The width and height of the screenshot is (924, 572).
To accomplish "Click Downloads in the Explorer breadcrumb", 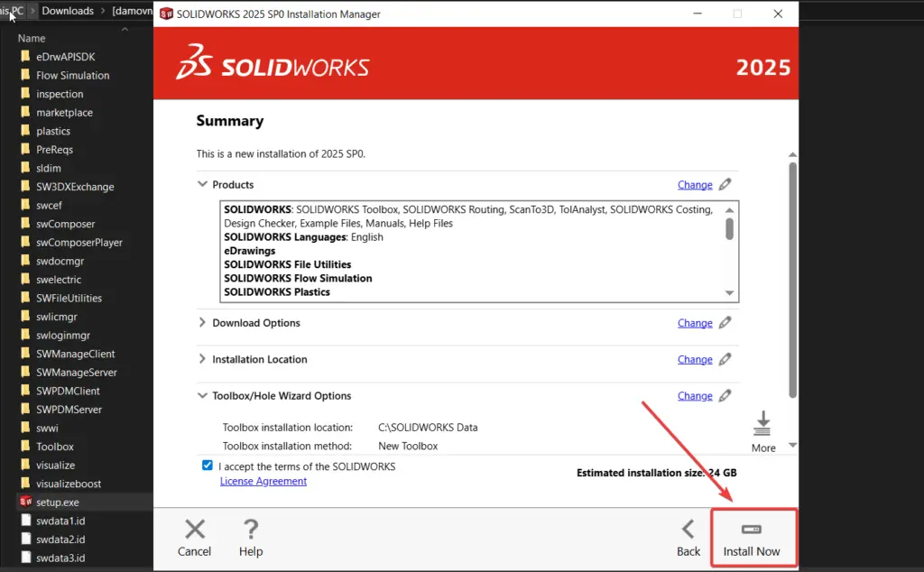I will pos(68,11).
